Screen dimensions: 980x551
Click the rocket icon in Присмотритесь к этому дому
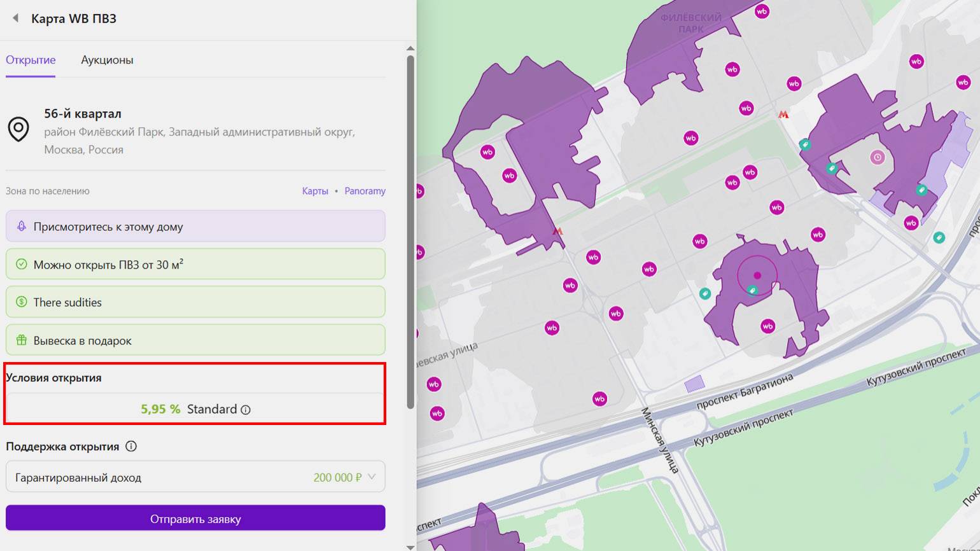tap(21, 226)
